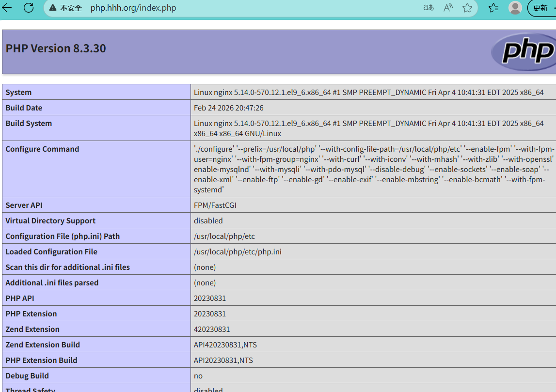This screenshot has width=556, height=392.
Task: Select the System row label
Action: [18, 93]
